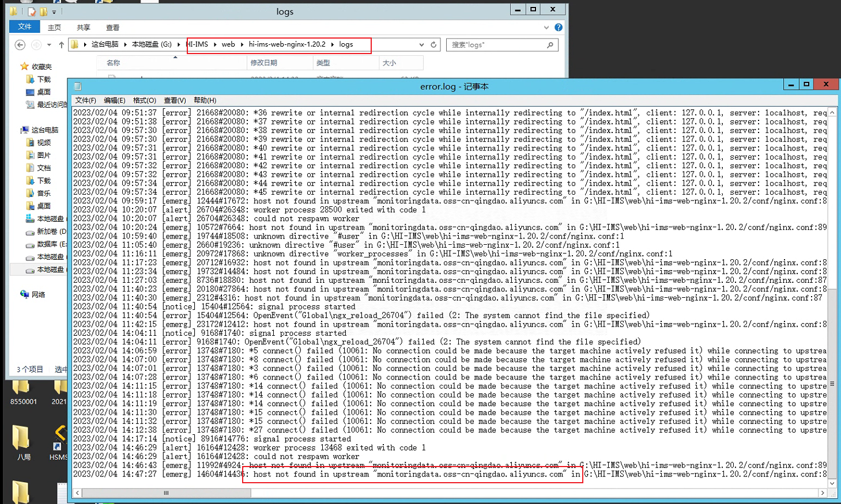841x504 pixels.
Task: Switch to the 共享 ribbon tab
Action: [84, 27]
